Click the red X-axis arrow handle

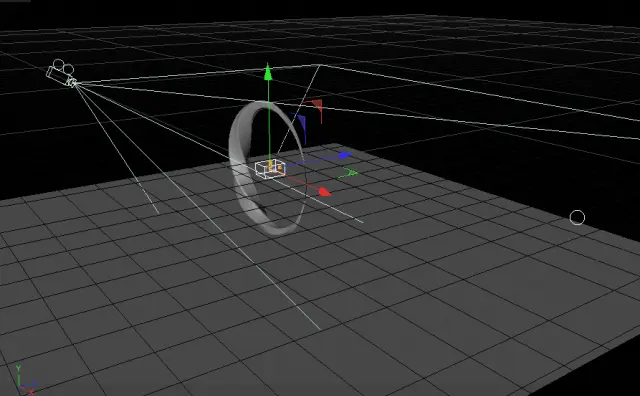click(x=325, y=191)
